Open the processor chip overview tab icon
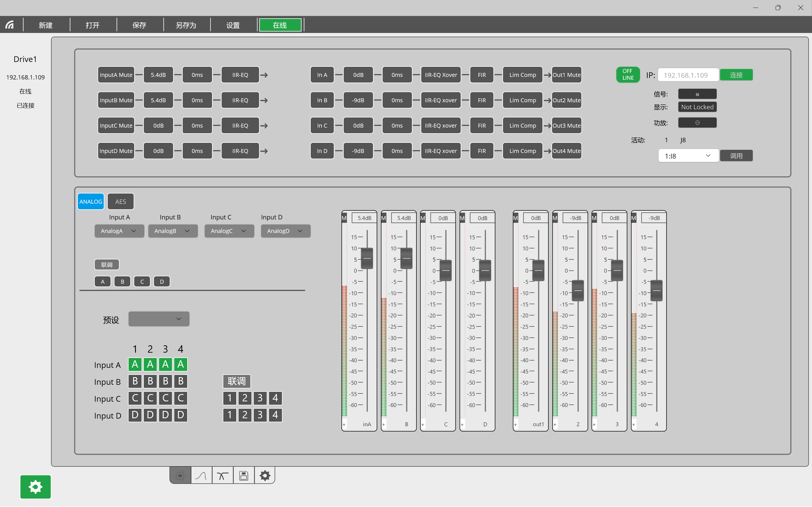 coord(180,475)
